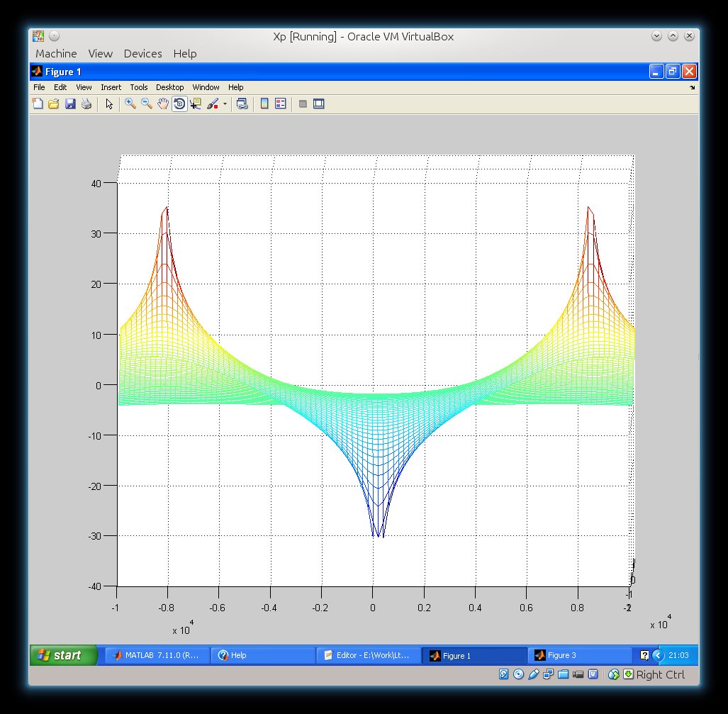
Task: Click the help balloon tray icon
Action: 644,655
